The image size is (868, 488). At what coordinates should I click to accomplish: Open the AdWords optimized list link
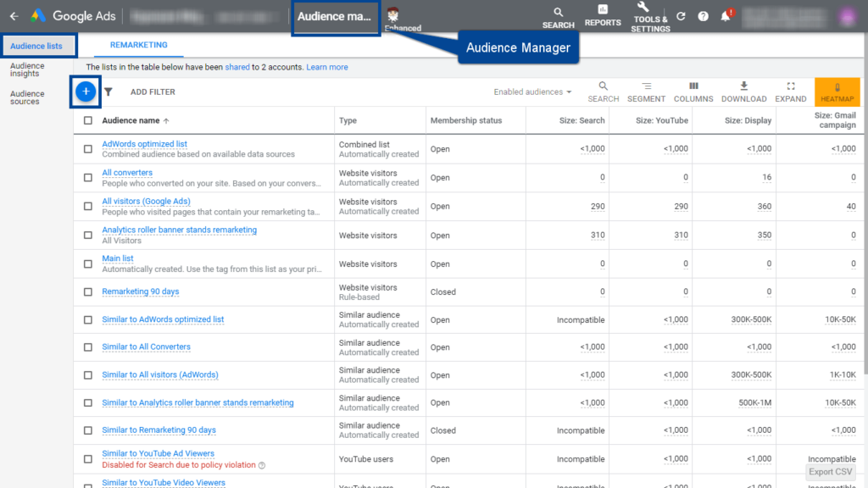144,144
